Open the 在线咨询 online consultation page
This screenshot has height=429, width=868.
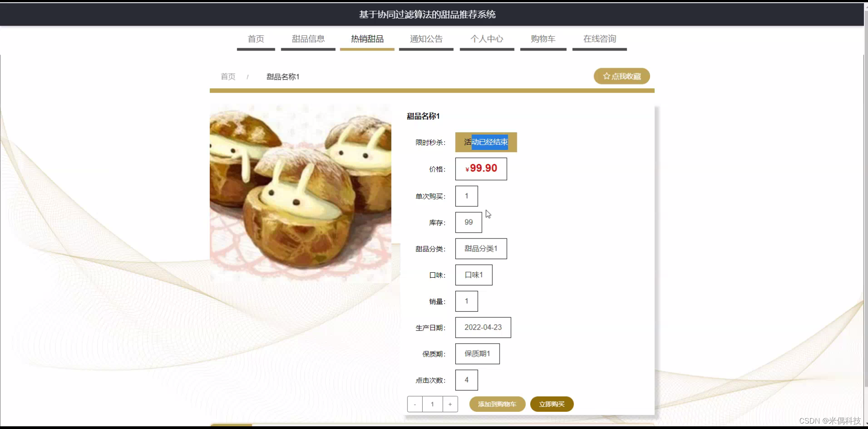click(x=599, y=39)
